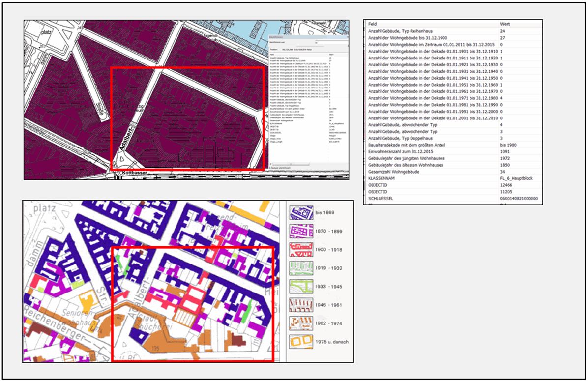Select the value '1091'
Viewport: 588px width, 381px height.
pos(505,151)
